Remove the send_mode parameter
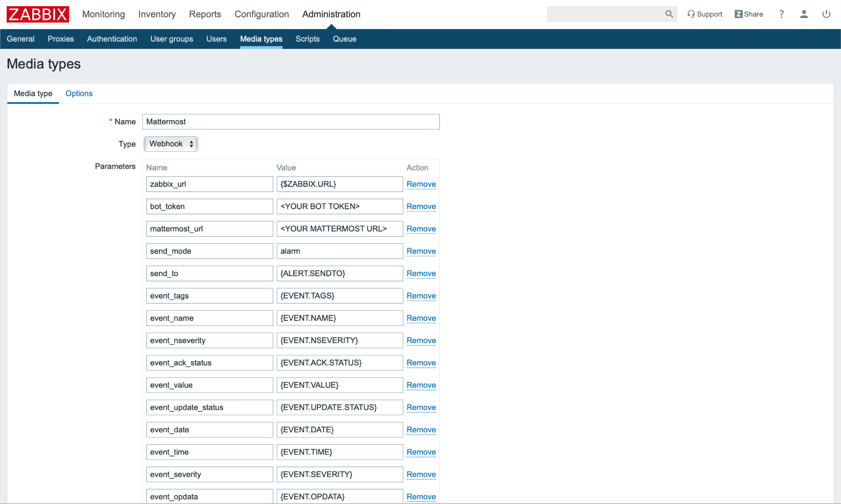The width and height of the screenshot is (841, 504). point(421,251)
